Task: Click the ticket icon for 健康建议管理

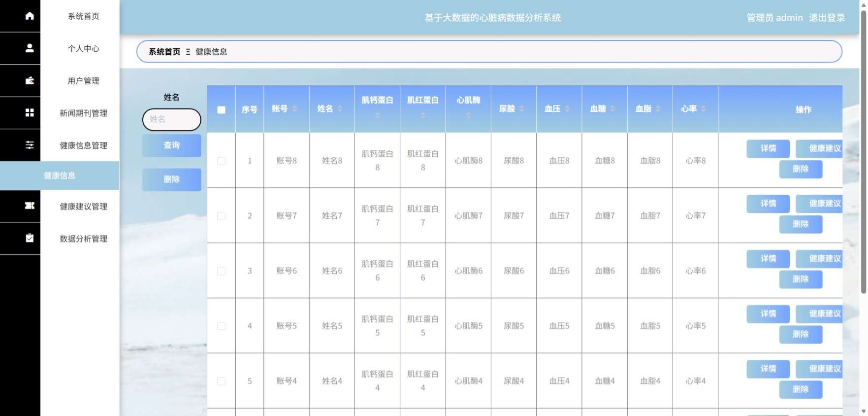Action: click(x=30, y=206)
